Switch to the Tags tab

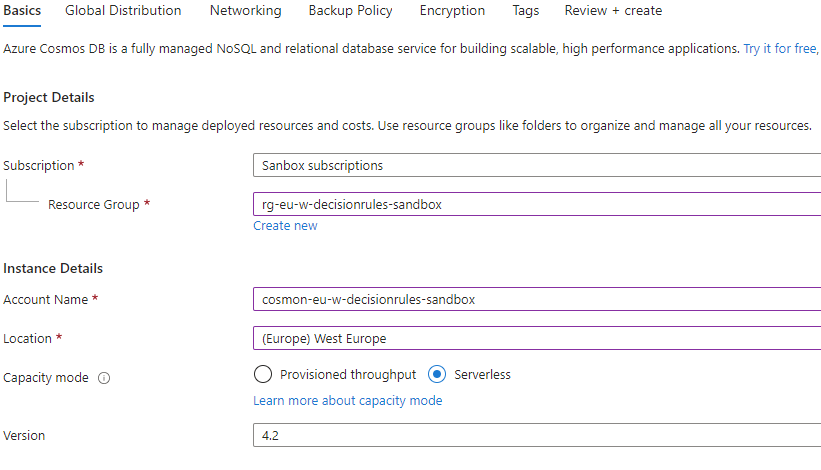coord(525,11)
